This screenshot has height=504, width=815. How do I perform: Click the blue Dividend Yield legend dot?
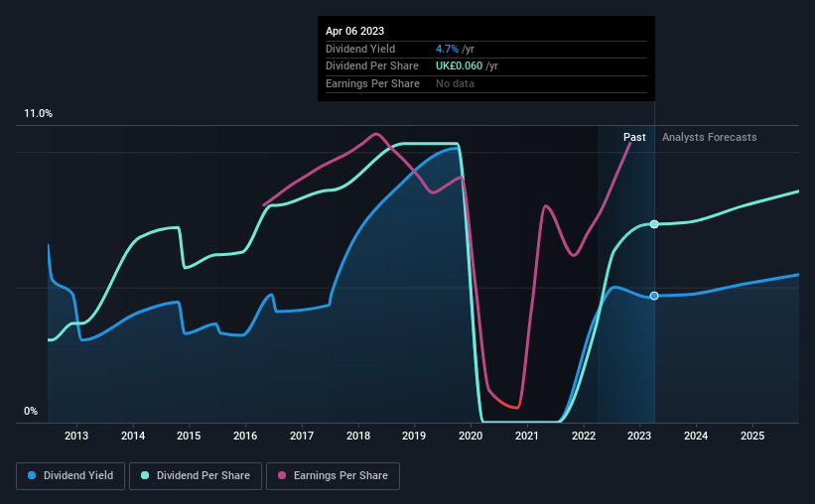(32, 475)
